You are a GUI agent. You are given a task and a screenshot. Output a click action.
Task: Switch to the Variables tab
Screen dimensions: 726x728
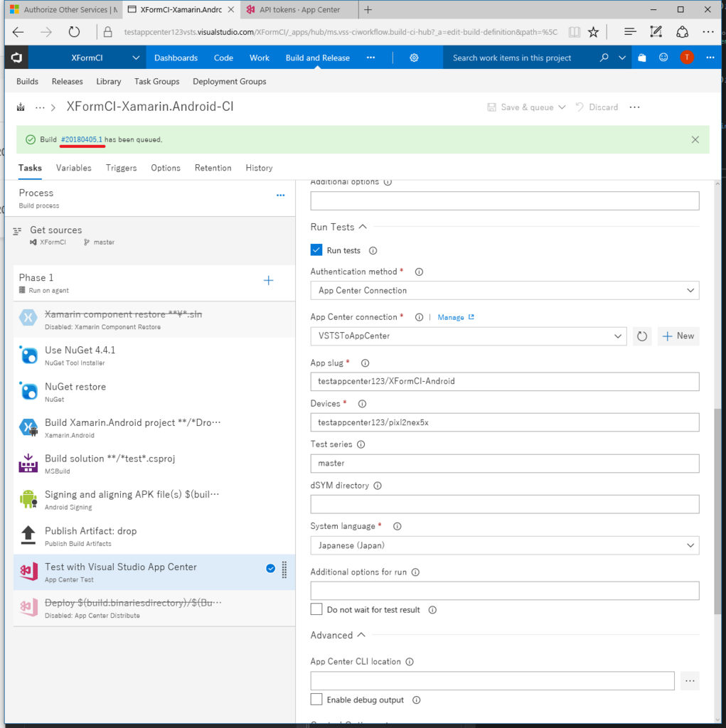point(74,168)
